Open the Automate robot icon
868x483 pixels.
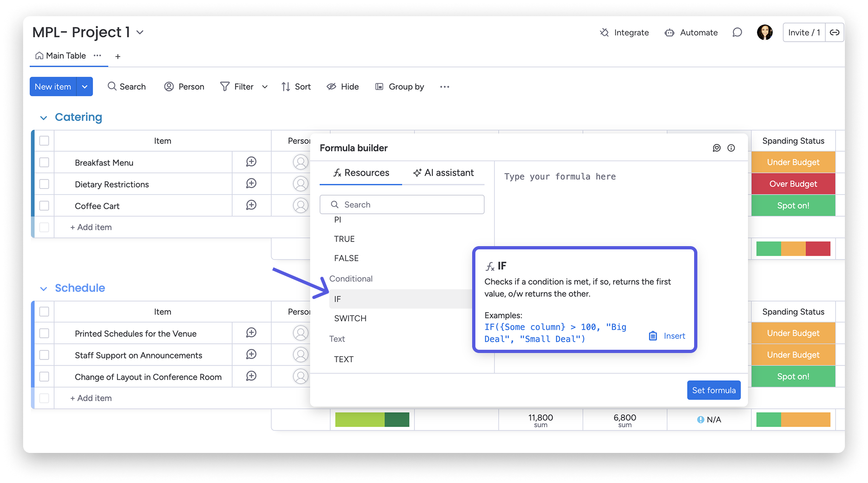click(669, 32)
